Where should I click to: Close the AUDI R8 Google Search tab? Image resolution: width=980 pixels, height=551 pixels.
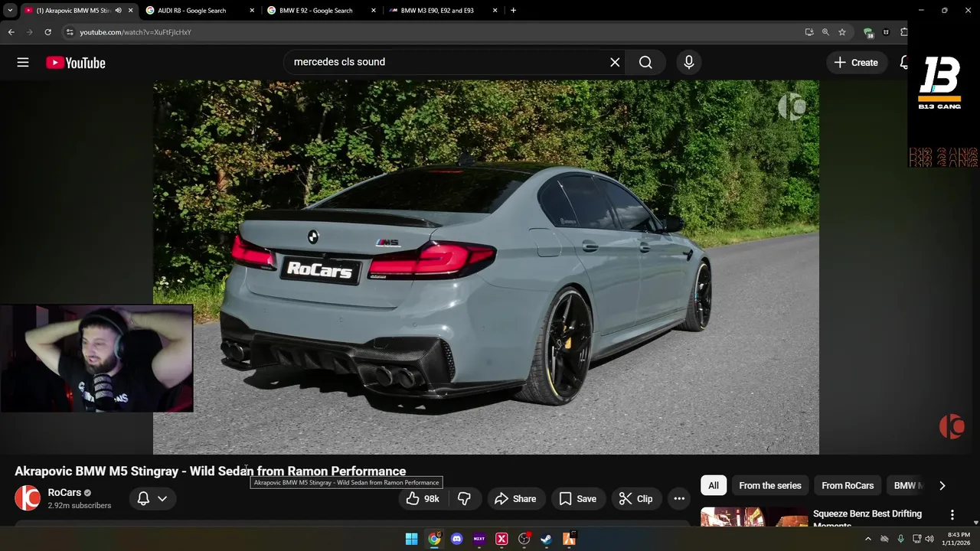[252, 11]
